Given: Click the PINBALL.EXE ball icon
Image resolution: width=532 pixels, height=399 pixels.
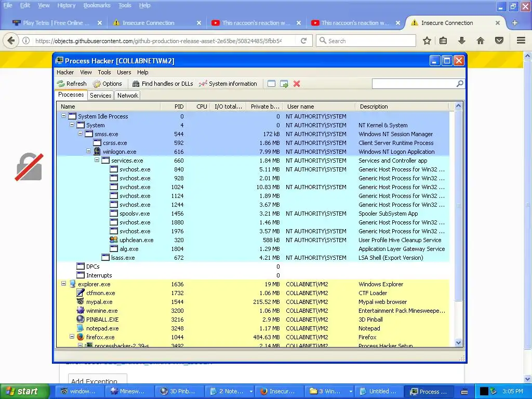Looking at the screenshot, I should click(x=81, y=319).
